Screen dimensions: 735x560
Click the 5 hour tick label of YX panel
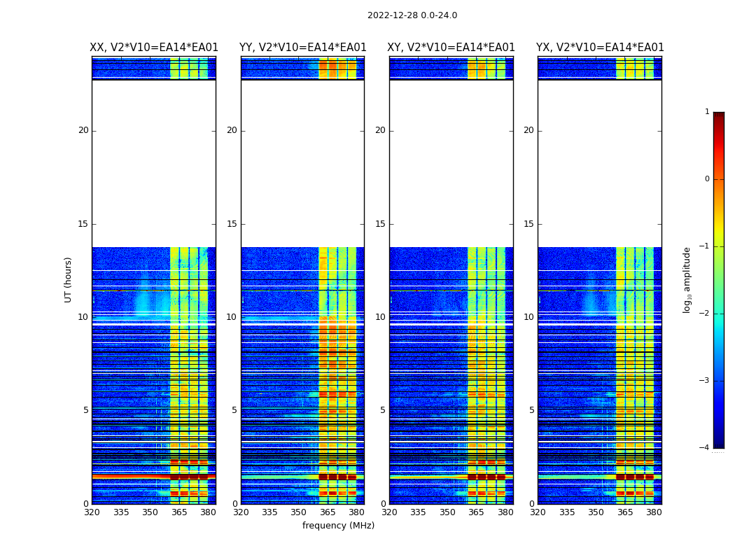(x=531, y=410)
